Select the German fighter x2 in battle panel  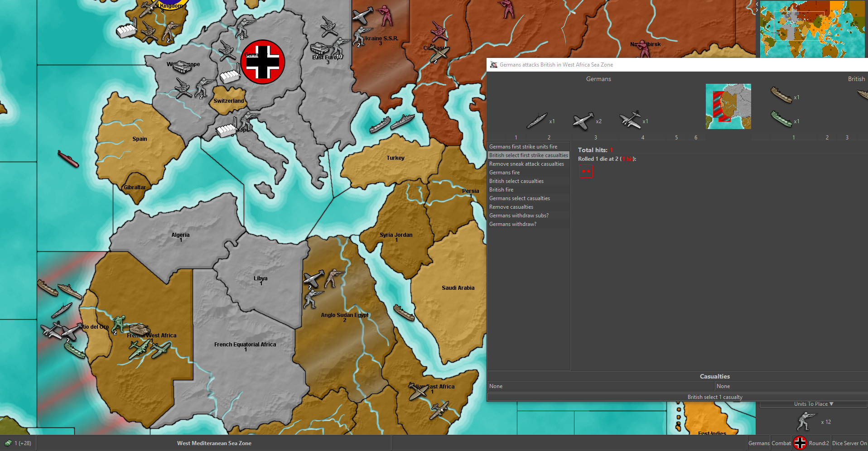tap(583, 121)
